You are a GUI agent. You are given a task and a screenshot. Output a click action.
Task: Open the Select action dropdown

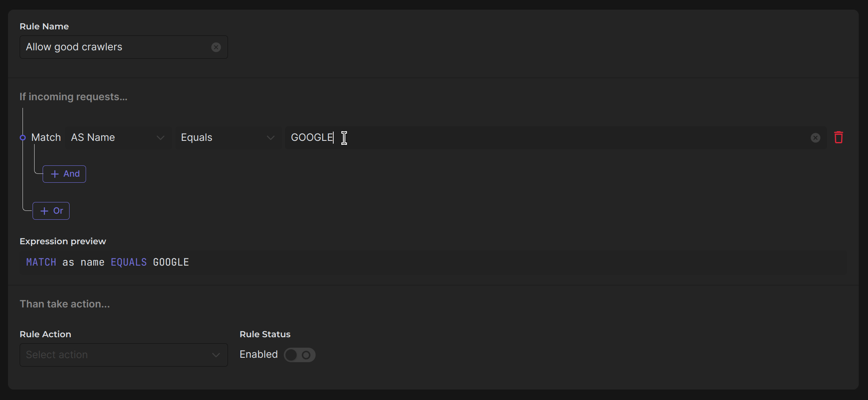[117, 355]
